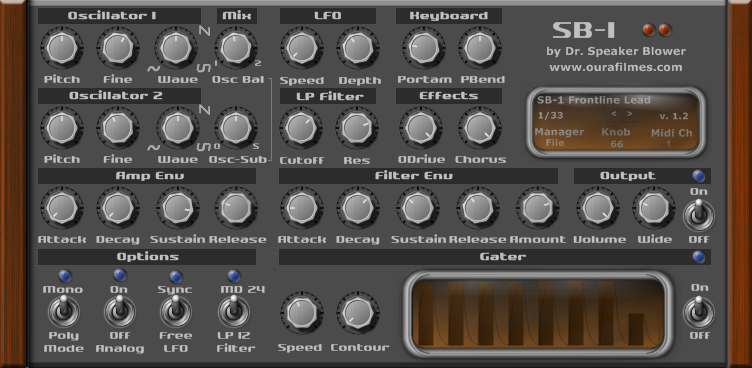Click the Oscillator 2 Wave knob
Screen dimensions: 752x368
pyautogui.click(x=177, y=128)
